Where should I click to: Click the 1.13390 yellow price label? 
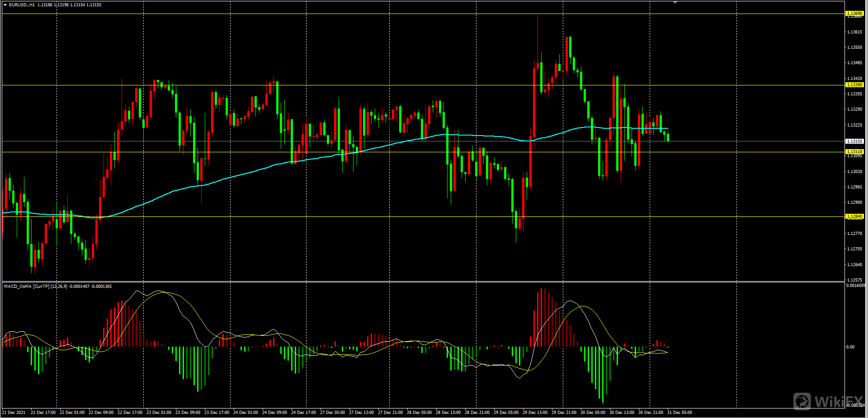pos(854,85)
